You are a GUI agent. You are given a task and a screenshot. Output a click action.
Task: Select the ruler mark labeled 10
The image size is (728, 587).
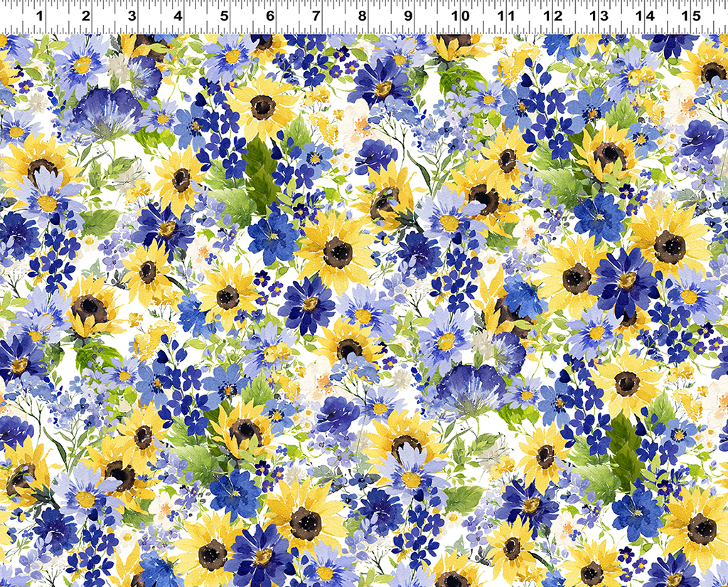459,16
